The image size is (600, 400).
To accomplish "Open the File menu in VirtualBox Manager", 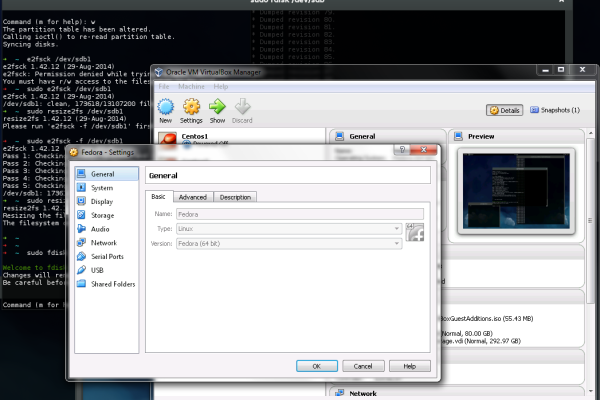I will (x=164, y=87).
